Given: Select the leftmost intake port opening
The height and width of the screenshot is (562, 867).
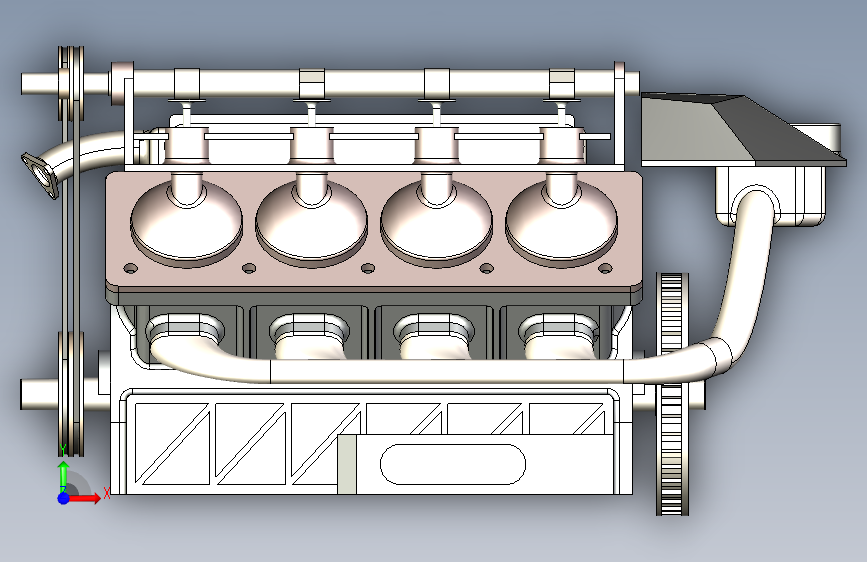Looking at the screenshot, I should 185,327.
